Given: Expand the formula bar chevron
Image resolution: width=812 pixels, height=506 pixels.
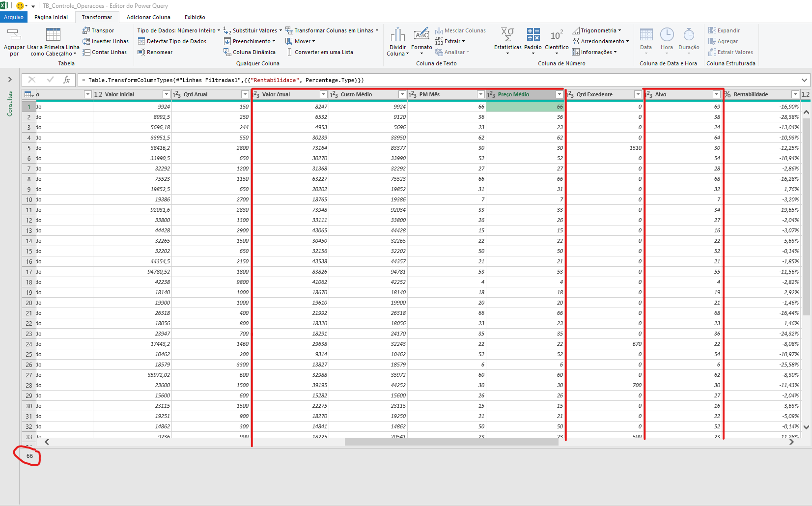Looking at the screenshot, I should [x=804, y=80].
